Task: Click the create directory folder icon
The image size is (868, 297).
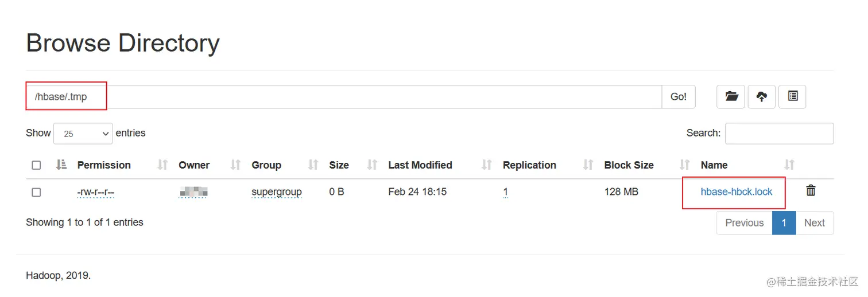Action: [731, 97]
